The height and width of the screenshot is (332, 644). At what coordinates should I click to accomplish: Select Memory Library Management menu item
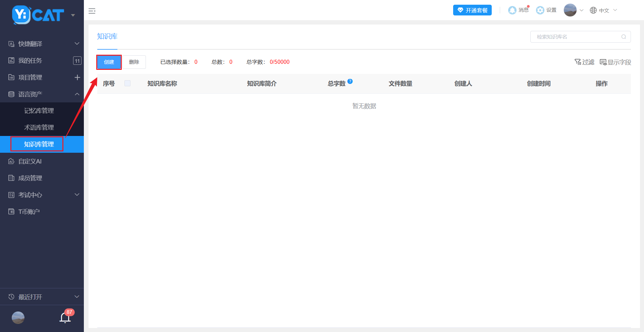pyautogui.click(x=39, y=111)
